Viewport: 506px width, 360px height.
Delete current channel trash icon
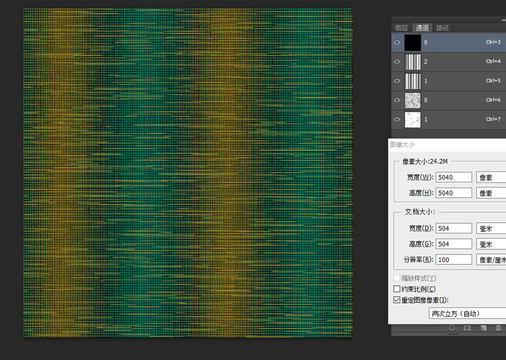click(x=498, y=328)
